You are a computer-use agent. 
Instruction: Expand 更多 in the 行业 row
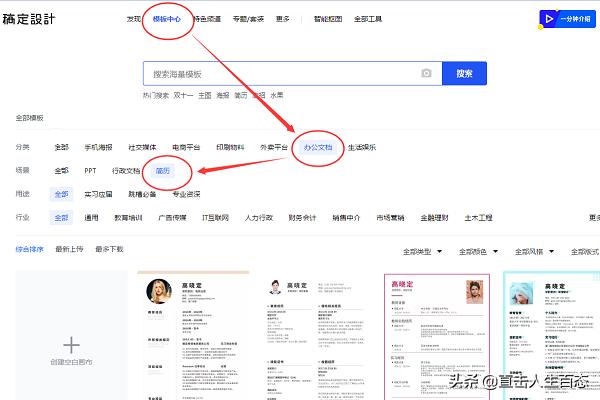[594, 218]
